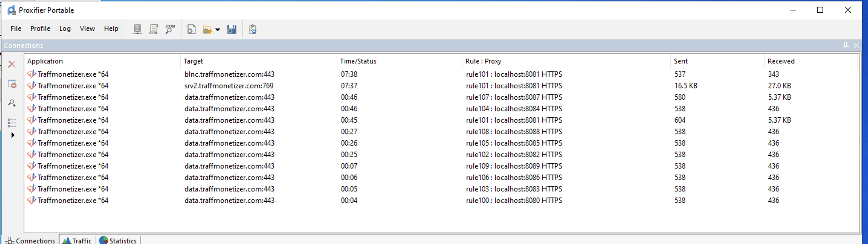
Task: Open the Log menu
Action: point(65,29)
